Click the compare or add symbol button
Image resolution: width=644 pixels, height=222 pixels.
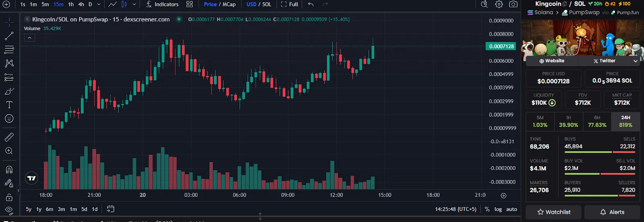[6, 4]
